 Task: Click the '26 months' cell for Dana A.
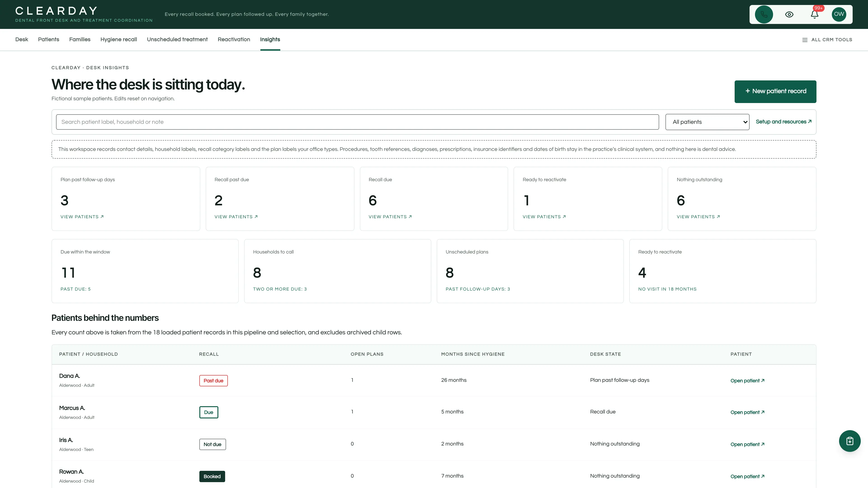[454, 380]
